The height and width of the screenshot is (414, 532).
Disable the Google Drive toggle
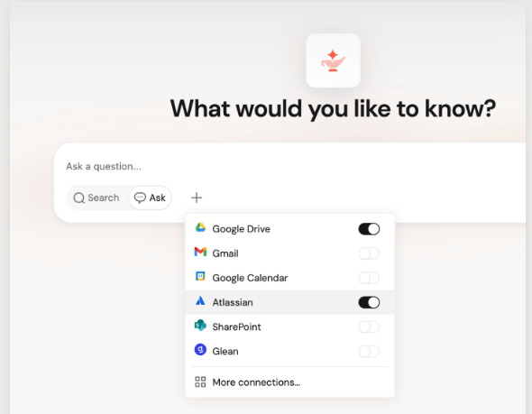click(369, 229)
